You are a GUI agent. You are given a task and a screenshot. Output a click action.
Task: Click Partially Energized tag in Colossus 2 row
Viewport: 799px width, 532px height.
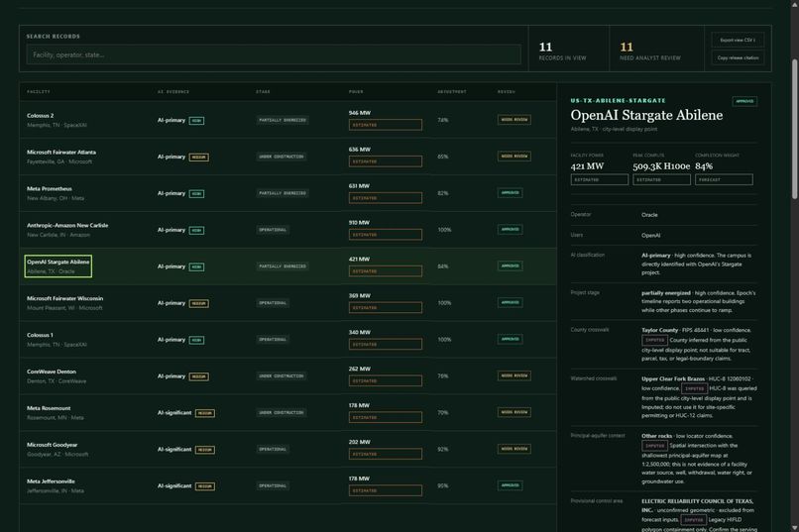click(283, 120)
